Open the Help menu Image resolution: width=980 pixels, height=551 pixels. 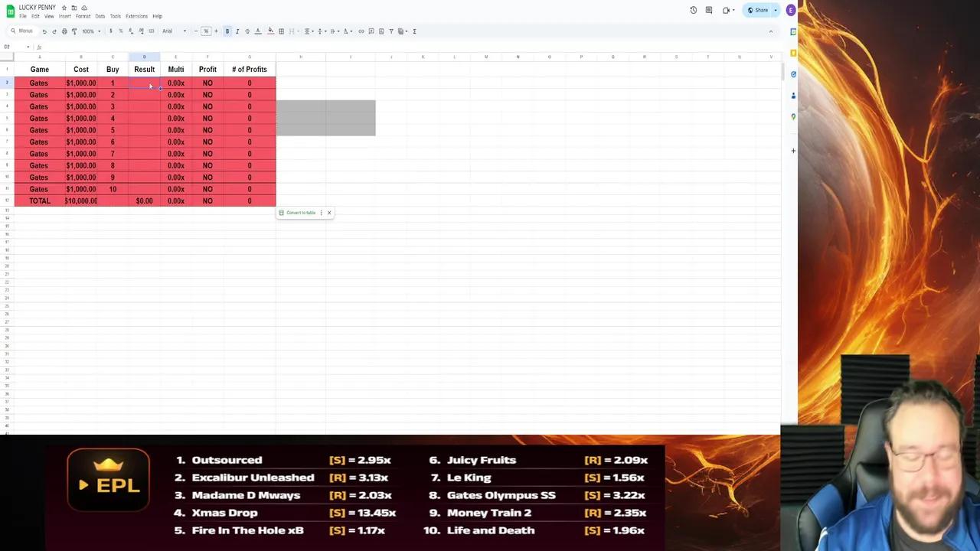[157, 16]
